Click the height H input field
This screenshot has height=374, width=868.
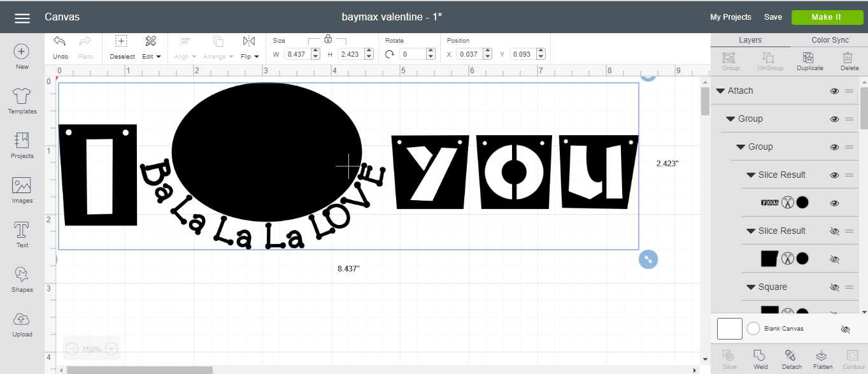tap(351, 54)
